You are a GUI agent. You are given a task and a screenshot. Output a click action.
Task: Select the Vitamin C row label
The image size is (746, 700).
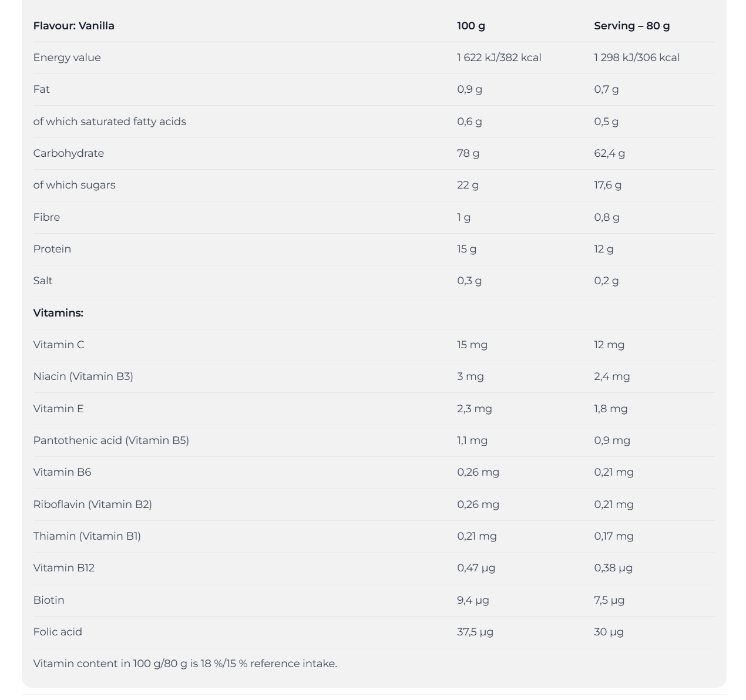(59, 345)
